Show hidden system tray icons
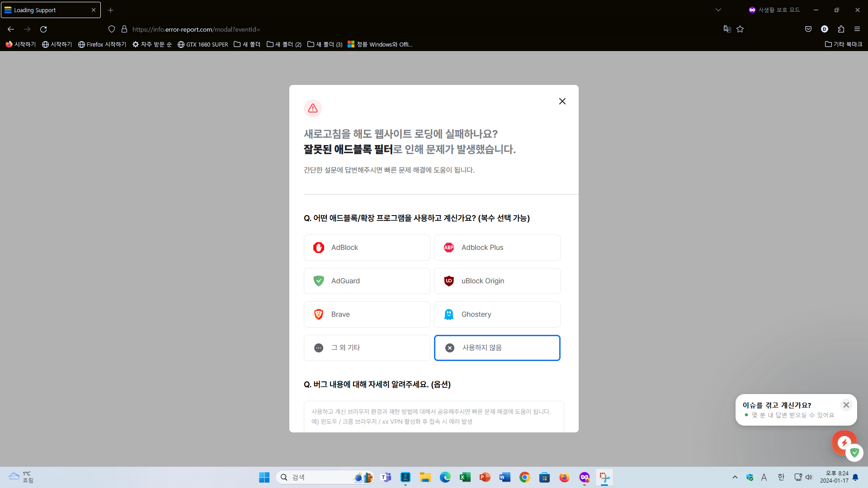The image size is (868, 488). coord(735,477)
